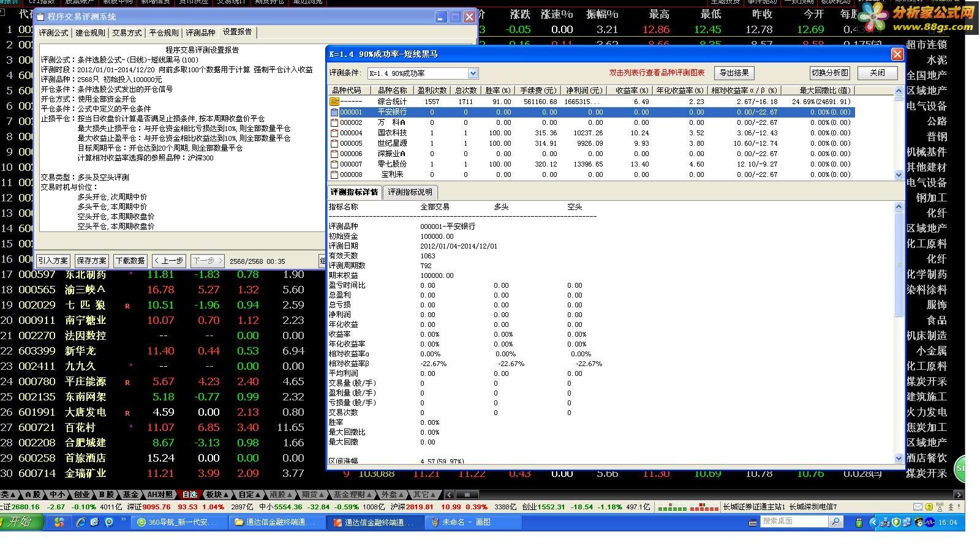This screenshot has height=551, width=980.
Task: Sort by 最大回撤比(值) column header
Action: (x=817, y=91)
